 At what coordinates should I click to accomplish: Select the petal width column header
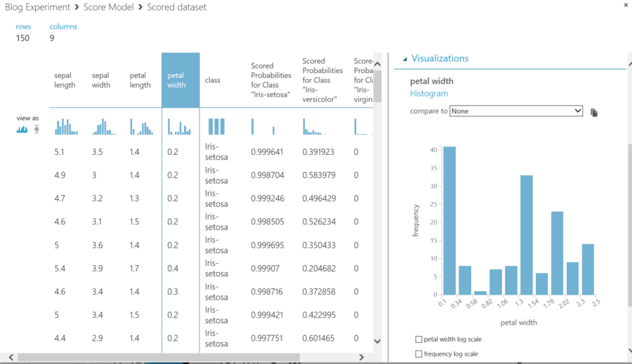tap(180, 80)
